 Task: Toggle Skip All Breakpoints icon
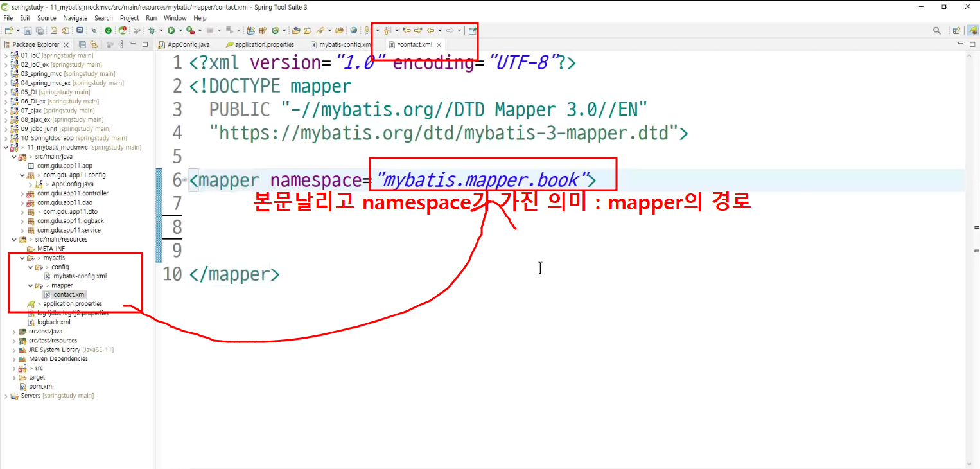click(x=94, y=30)
